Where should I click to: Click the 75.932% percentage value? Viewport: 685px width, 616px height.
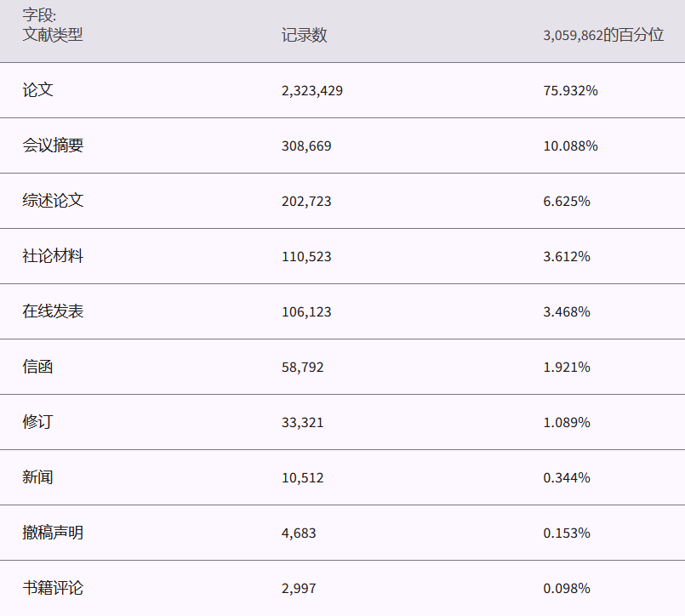click(x=570, y=90)
